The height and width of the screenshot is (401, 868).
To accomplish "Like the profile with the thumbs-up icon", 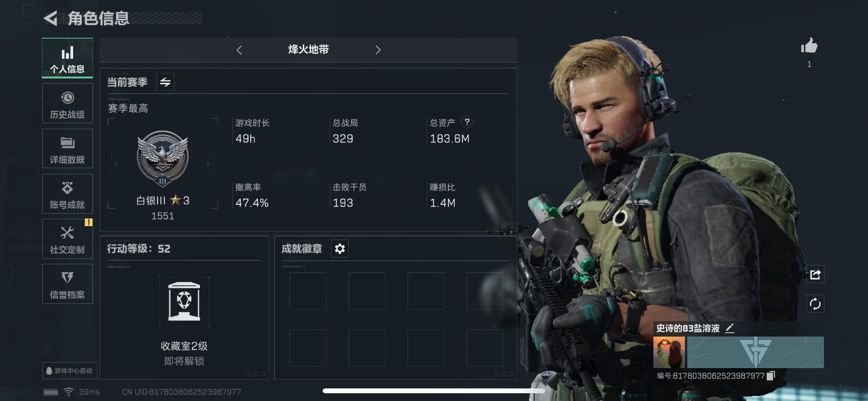I will click(809, 46).
